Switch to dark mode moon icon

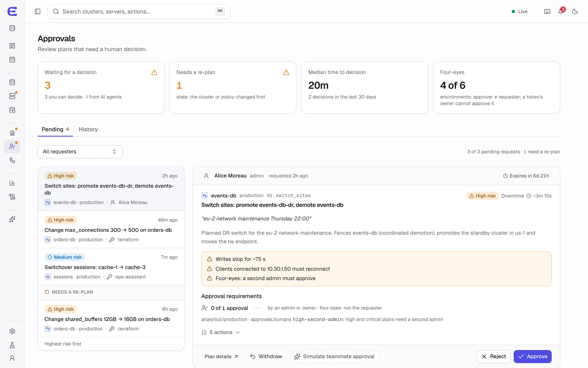pos(575,11)
